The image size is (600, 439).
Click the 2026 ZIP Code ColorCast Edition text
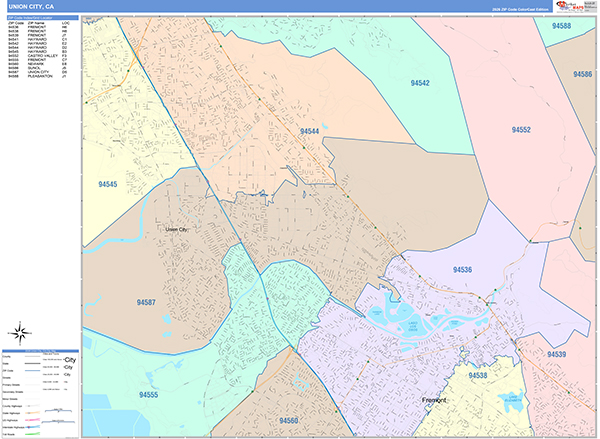pyautogui.click(x=520, y=9)
